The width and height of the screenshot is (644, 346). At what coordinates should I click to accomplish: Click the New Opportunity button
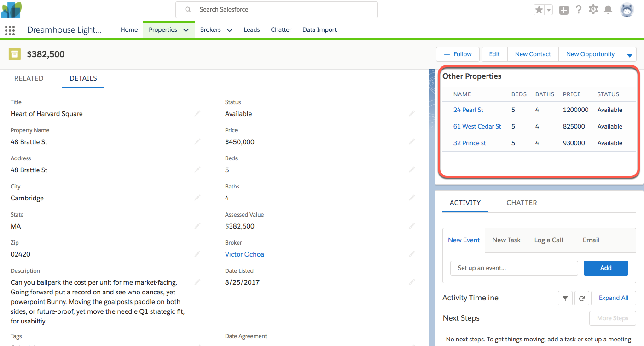[x=590, y=54]
